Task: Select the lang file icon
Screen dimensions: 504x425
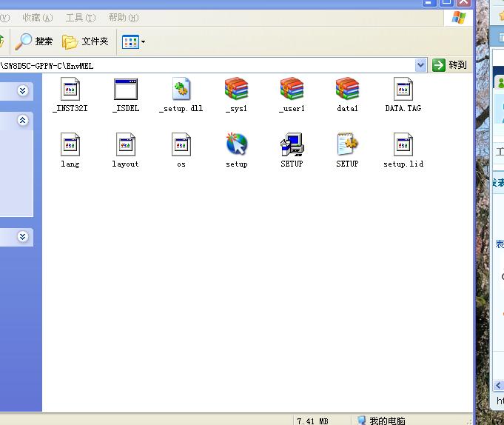Action: coord(70,145)
